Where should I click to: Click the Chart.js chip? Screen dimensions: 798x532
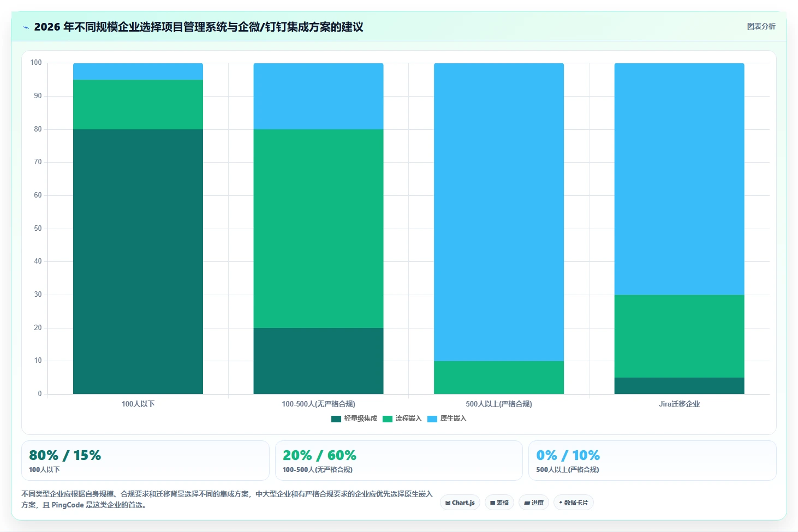pyautogui.click(x=460, y=503)
